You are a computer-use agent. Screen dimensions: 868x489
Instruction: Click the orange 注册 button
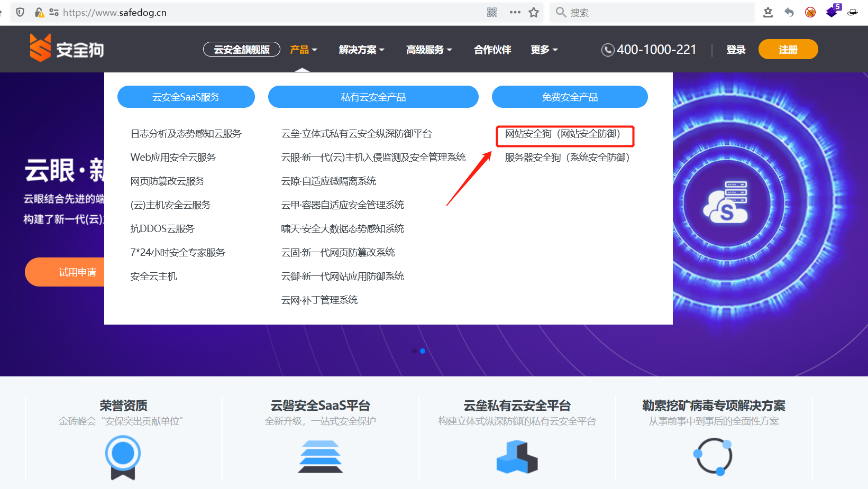click(x=788, y=49)
